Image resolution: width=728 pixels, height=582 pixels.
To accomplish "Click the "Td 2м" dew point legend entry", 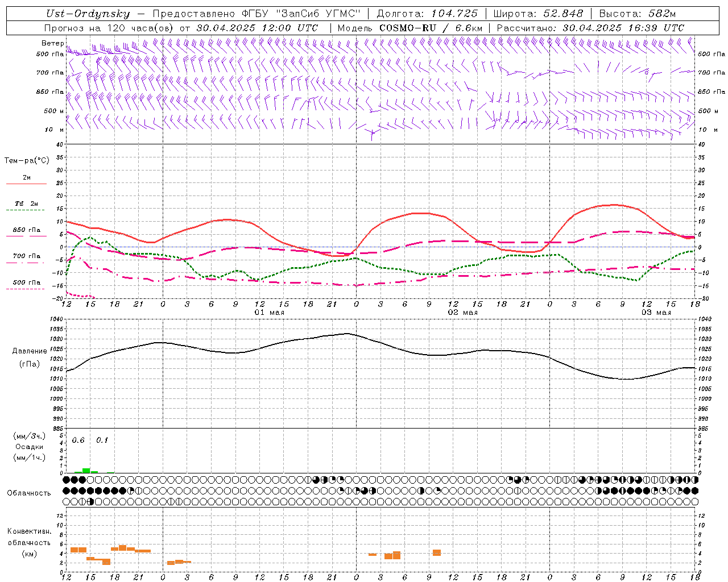I will click(27, 203).
